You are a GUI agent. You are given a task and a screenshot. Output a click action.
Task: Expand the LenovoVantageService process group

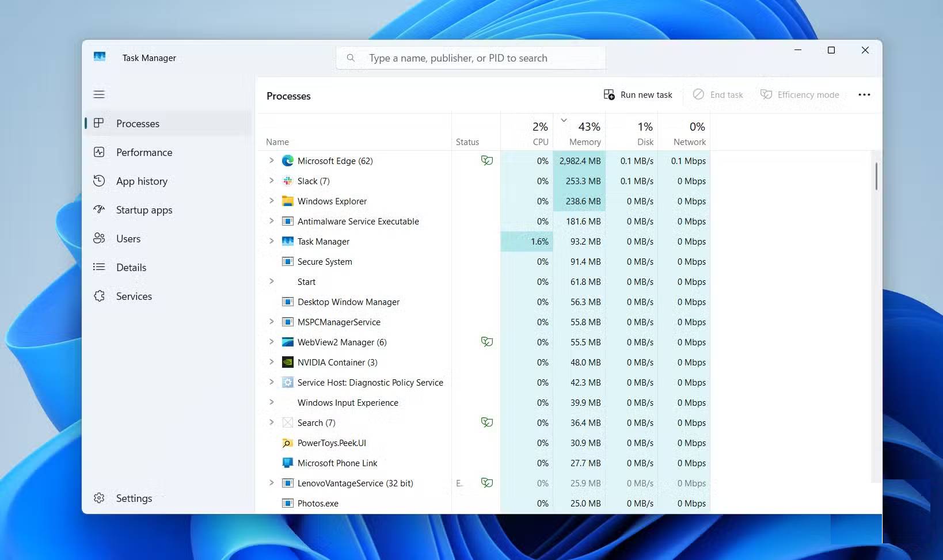point(272,483)
